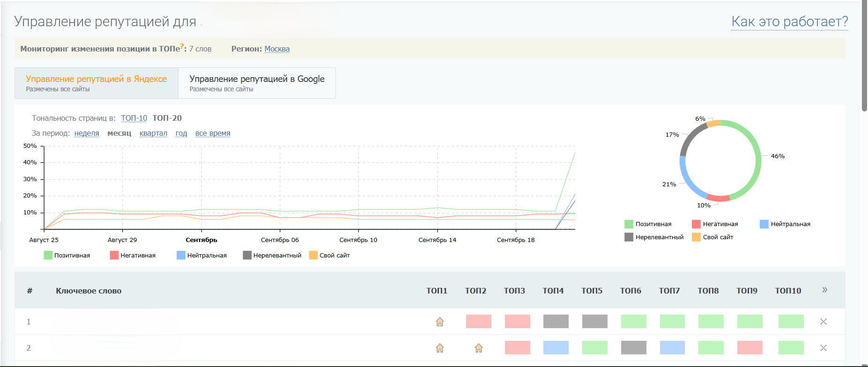Remove keyword row 1 with the X icon

tap(823, 322)
